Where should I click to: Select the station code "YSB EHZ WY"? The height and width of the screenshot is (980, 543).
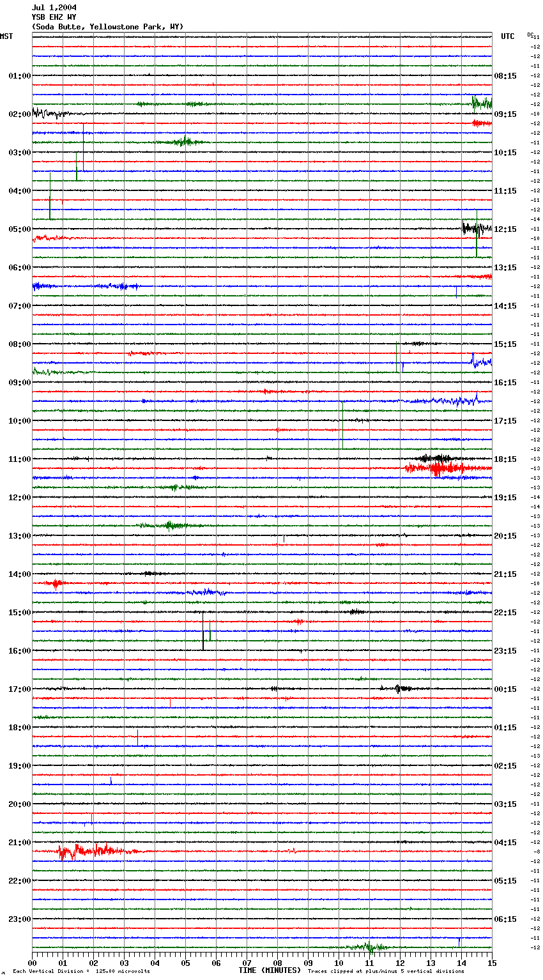click(54, 17)
